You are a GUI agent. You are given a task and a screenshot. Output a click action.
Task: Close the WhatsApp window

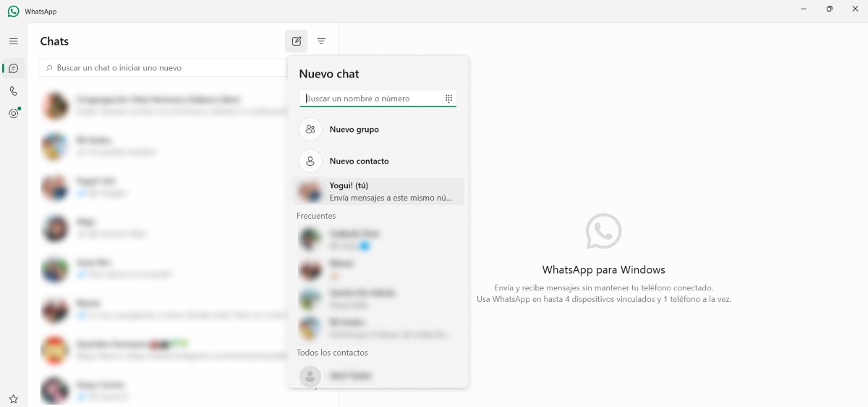pos(854,9)
